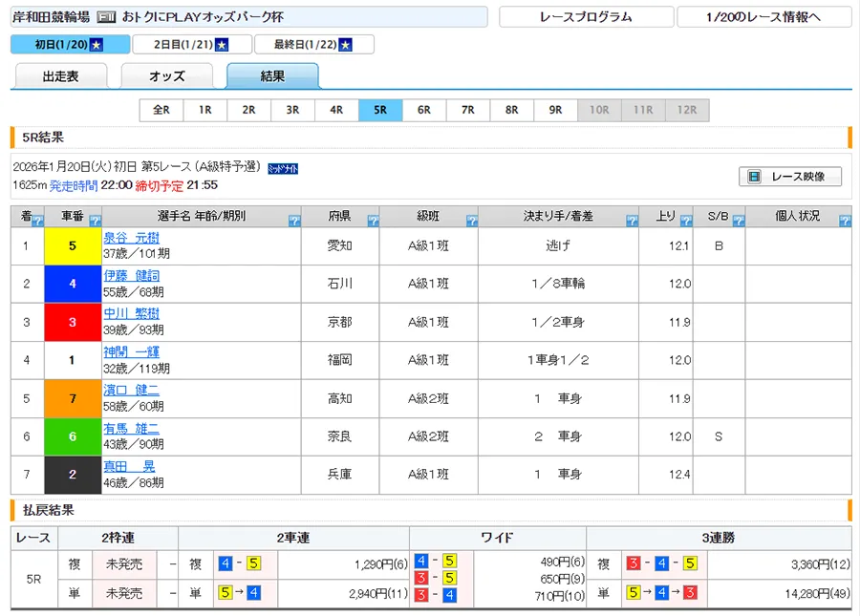This screenshot has width=860, height=616.
Task: Click the help icon beside 車番 header
Action: 95,222
